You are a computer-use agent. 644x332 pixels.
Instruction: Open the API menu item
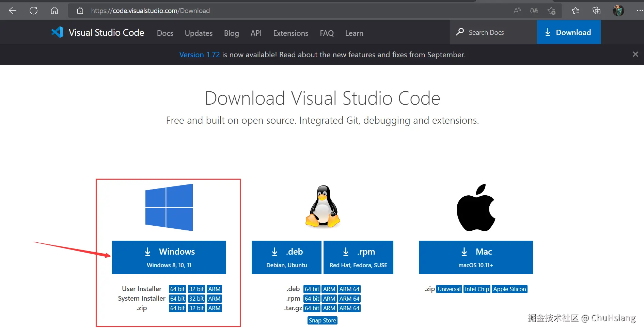coord(256,33)
